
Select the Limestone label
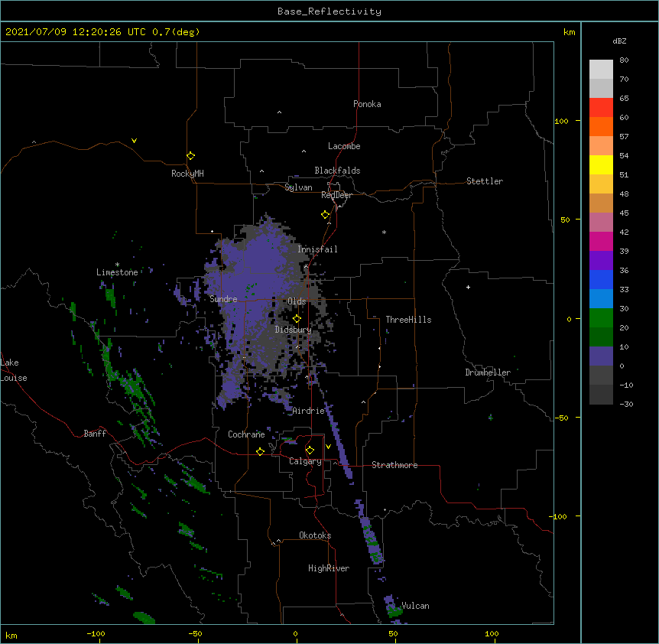coord(117,272)
